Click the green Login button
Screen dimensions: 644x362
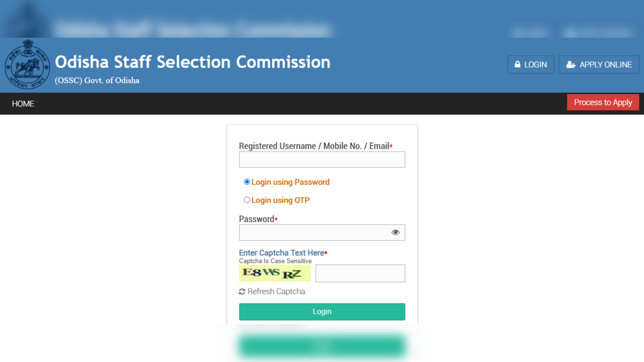coord(321,312)
